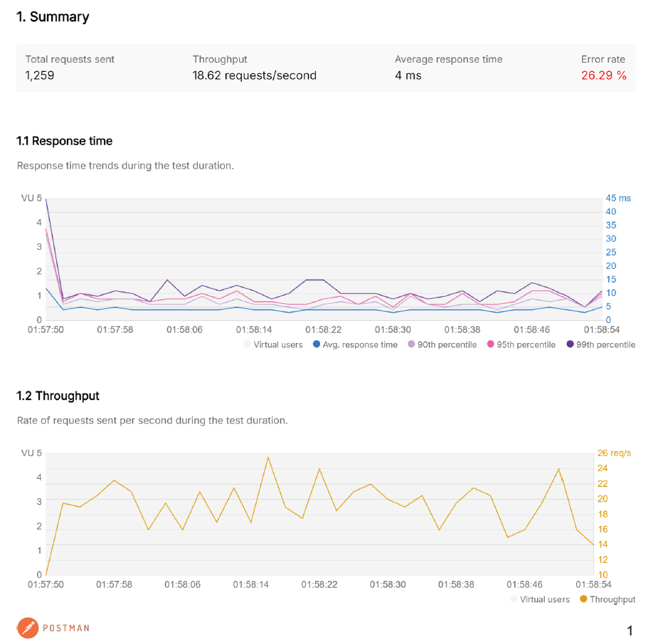The image size is (656, 644).
Task: Click 01:58:54 on Throughput chart x-axis
Action: click(x=593, y=584)
